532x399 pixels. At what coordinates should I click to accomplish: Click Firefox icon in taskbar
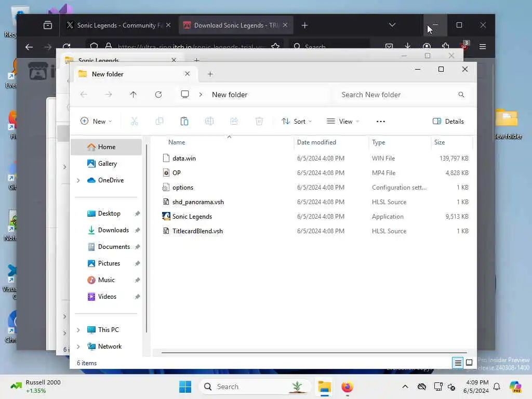tap(347, 387)
